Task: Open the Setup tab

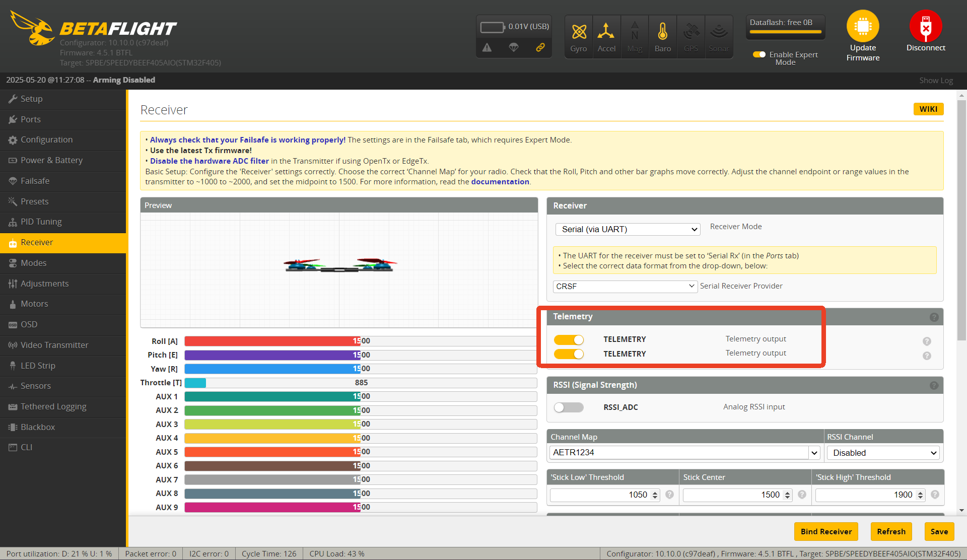Action: (x=63, y=99)
